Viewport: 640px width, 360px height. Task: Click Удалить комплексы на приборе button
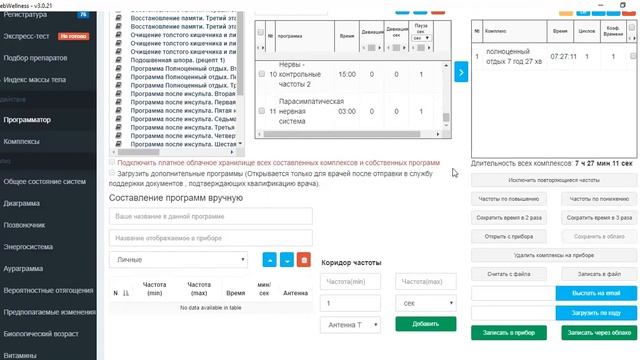(554, 255)
